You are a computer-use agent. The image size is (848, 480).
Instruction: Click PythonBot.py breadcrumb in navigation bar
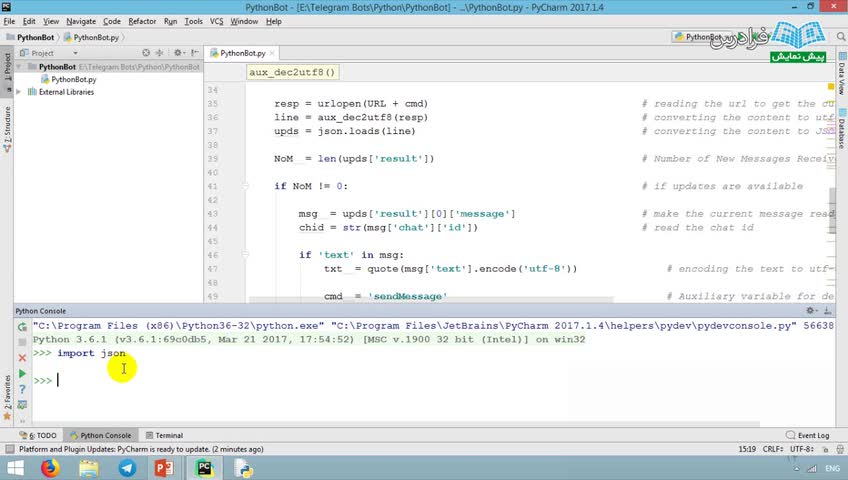[x=91, y=37]
